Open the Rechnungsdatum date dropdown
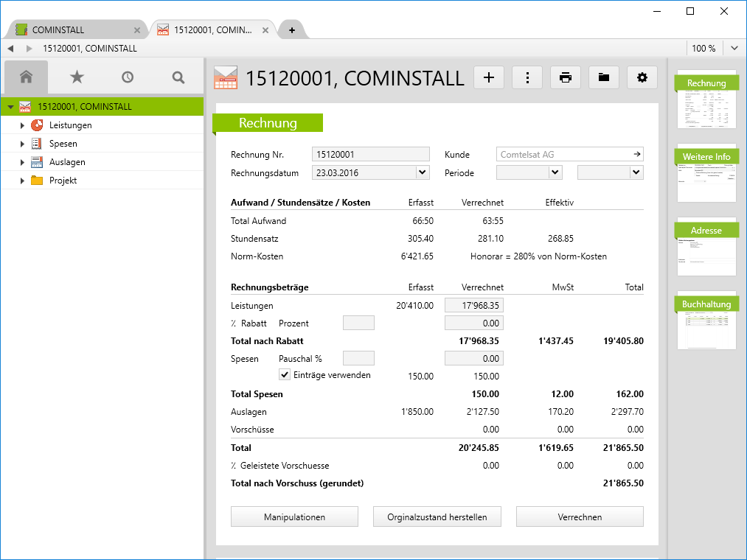Screen dimensions: 747x560 click(423, 172)
